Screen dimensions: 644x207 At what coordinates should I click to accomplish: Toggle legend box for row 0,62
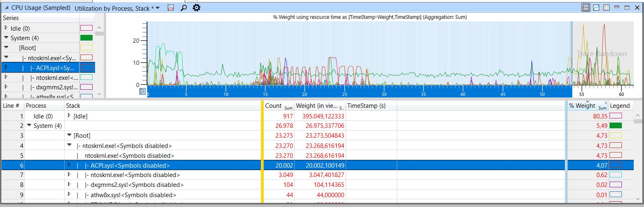pos(616,175)
